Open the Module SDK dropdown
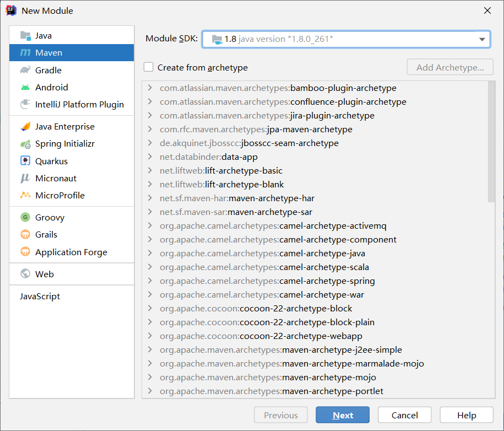The image size is (504, 431). [483, 39]
